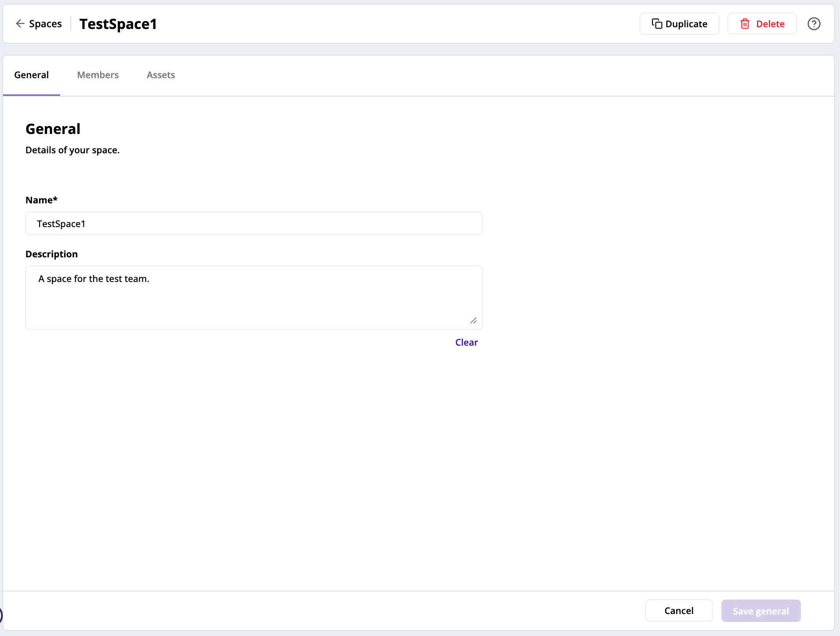The height and width of the screenshot is (636, 840).
Task: Click the trash icon inside the Delete button
Action: click(745, 24)
